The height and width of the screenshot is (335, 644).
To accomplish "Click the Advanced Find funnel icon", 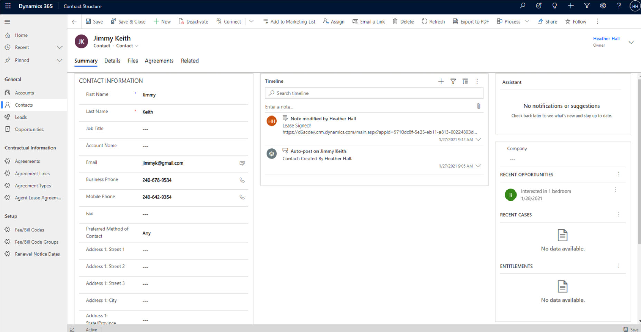I will pyautogui.click(x=587, y=6).
